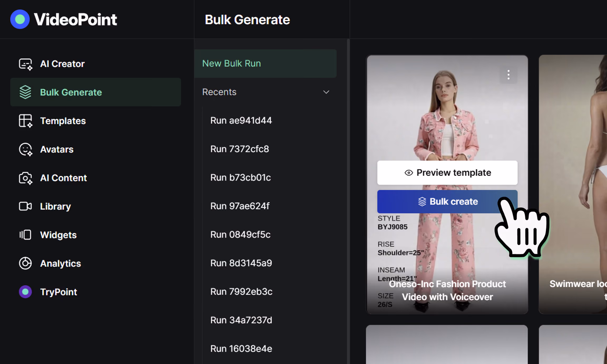Click the Library video camera icon
This screenshot has width=607, height=364.
(x=26, y=206)
